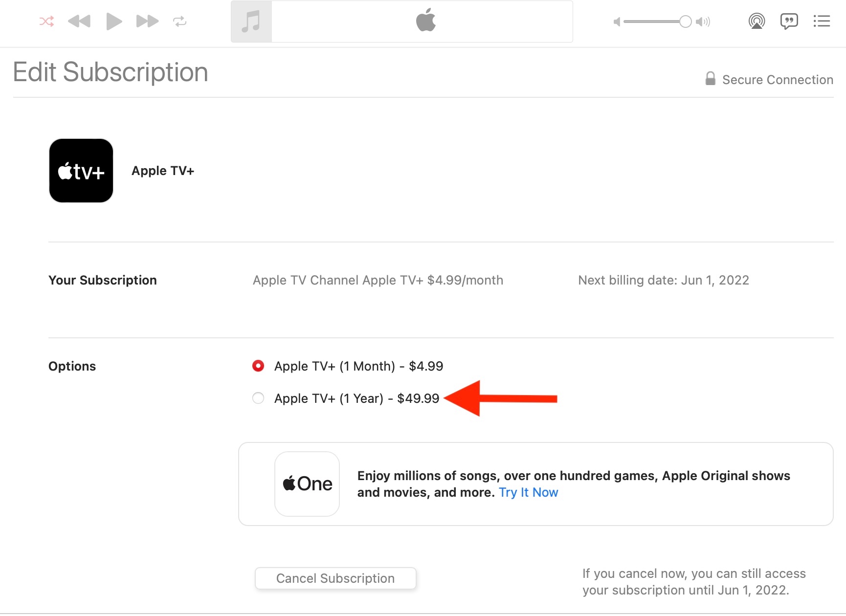Image resolution: width=846 pixels, height=616 pixels.
Task: Toggle the repeat icon
Action: [179, 22]
